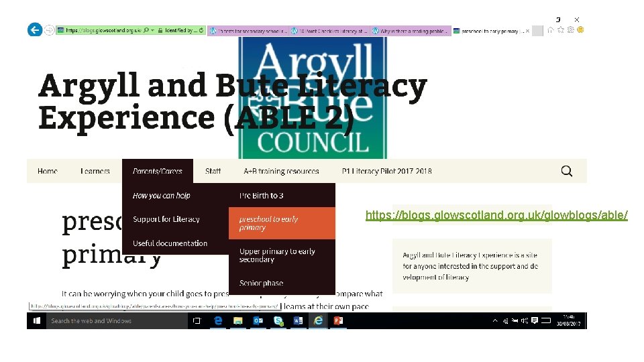Choose highlighted 'preschool to early primary' entry

pyautogui.click(x=282, y=223)
